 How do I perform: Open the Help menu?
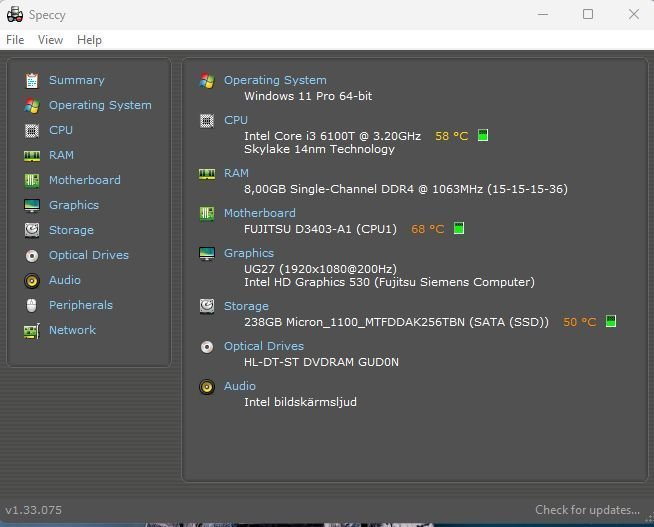[x=89, y=40]
